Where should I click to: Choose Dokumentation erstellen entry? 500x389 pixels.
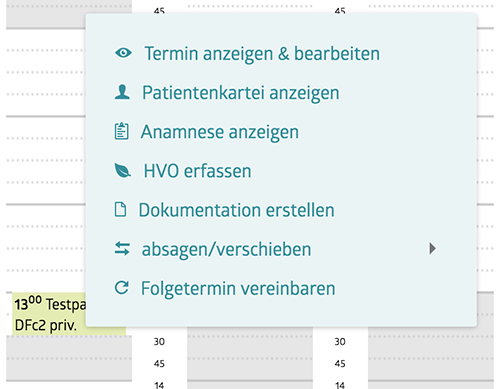point(236,210)
